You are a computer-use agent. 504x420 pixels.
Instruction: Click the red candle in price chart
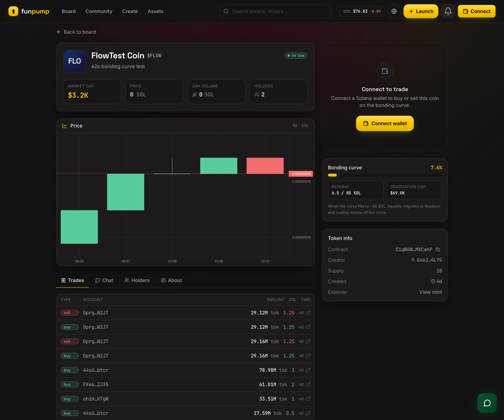[265, 166]
